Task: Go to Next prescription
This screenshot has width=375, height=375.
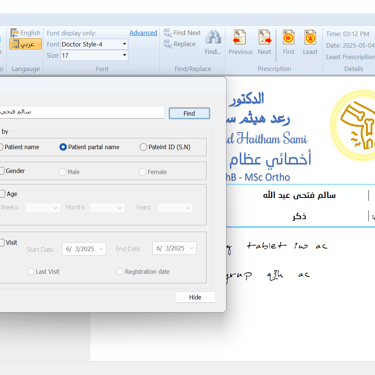Action: point(264,42)
